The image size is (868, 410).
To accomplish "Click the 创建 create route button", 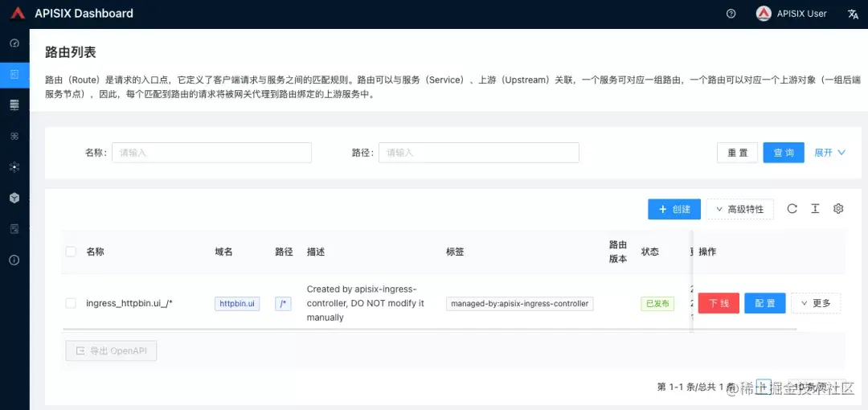I will 674,209.
